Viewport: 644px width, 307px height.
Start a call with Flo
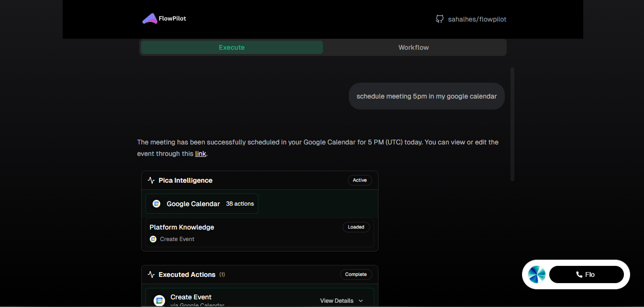tap(587, 274)
